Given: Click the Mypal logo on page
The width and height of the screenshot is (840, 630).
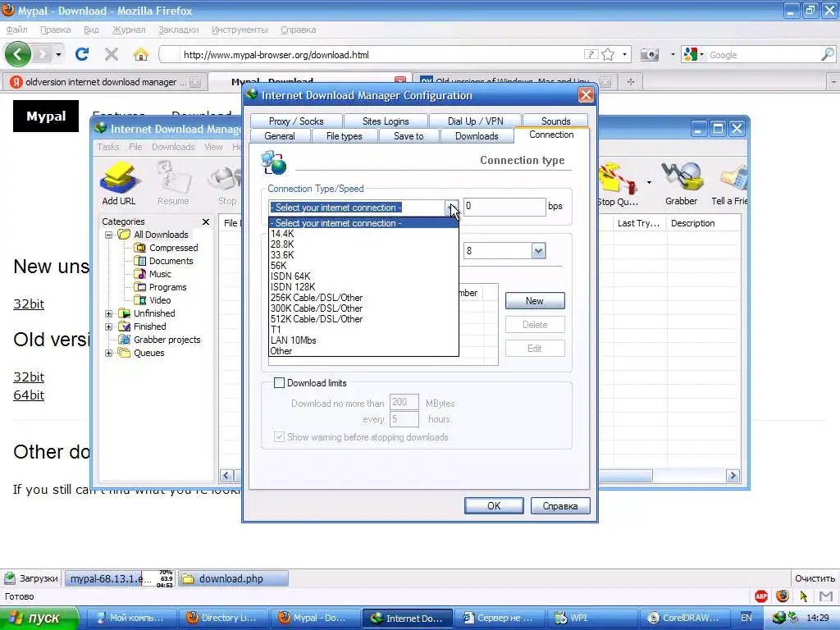Looking at the screenshot, I should pyautogui.click(x=46, y=116).
